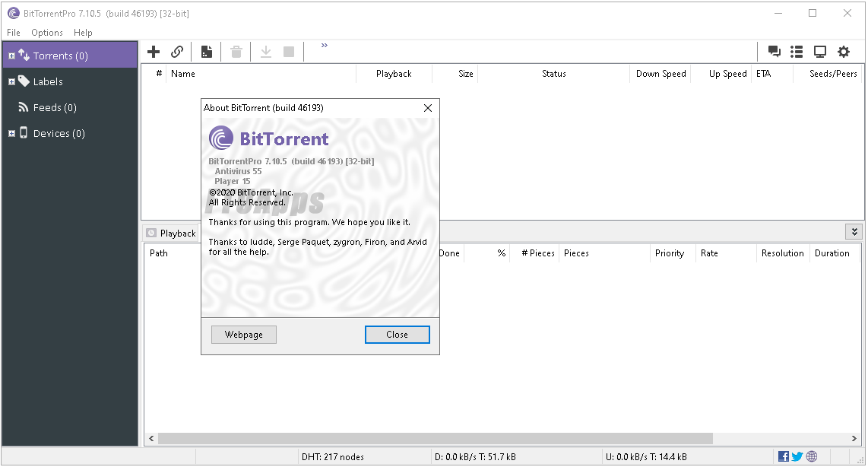
Task: Click the Add Torrent from URL link icon
Action: point(177,52)
